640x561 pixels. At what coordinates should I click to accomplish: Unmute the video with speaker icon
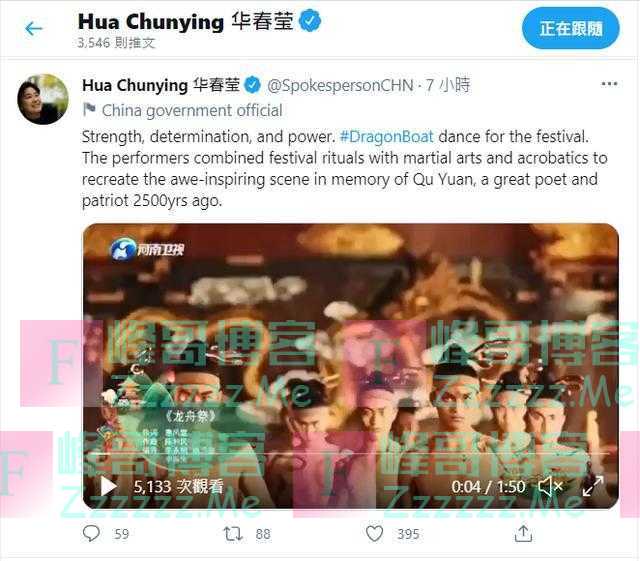tap(551, 486)
